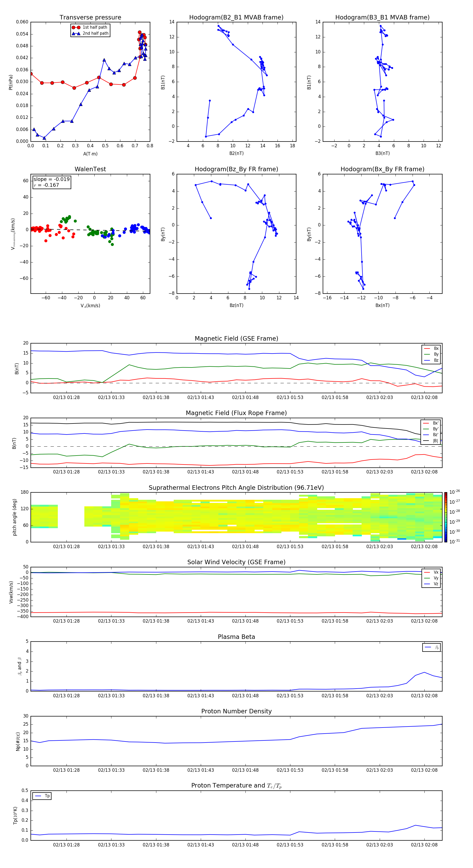Image resolution: width=473 pixels, height=868 pixels.
Task: Select By' in Flux Rope legend
Action: [x=431, y=429]
